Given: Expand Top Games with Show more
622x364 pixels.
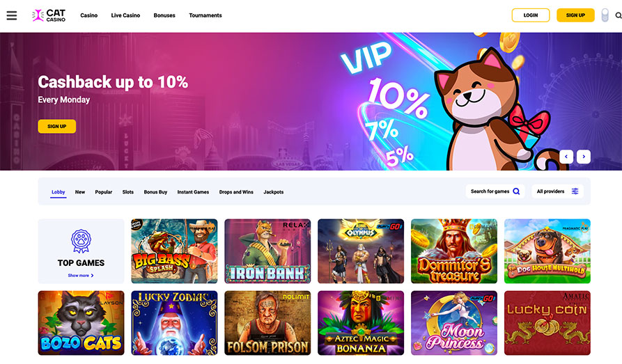Looking at the screenshot, I should [x=81, y=276].
